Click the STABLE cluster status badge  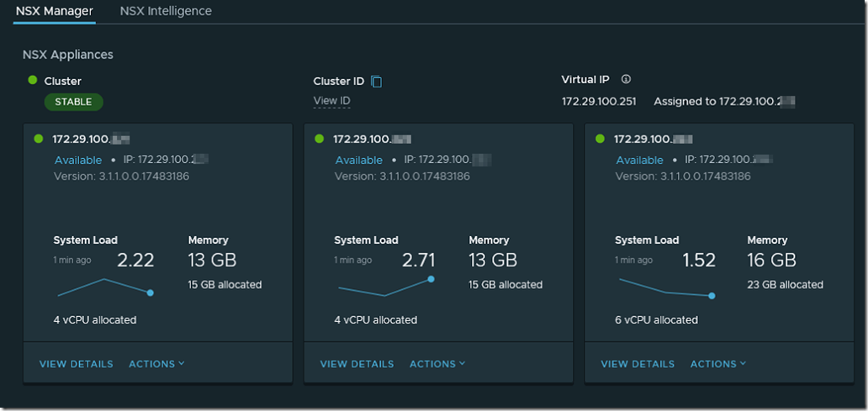pos(74,102)
